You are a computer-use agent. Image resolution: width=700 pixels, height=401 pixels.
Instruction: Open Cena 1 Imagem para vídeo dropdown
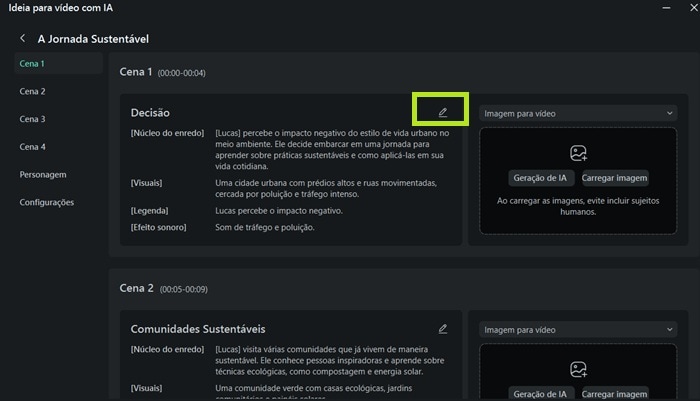coord(578,113)
